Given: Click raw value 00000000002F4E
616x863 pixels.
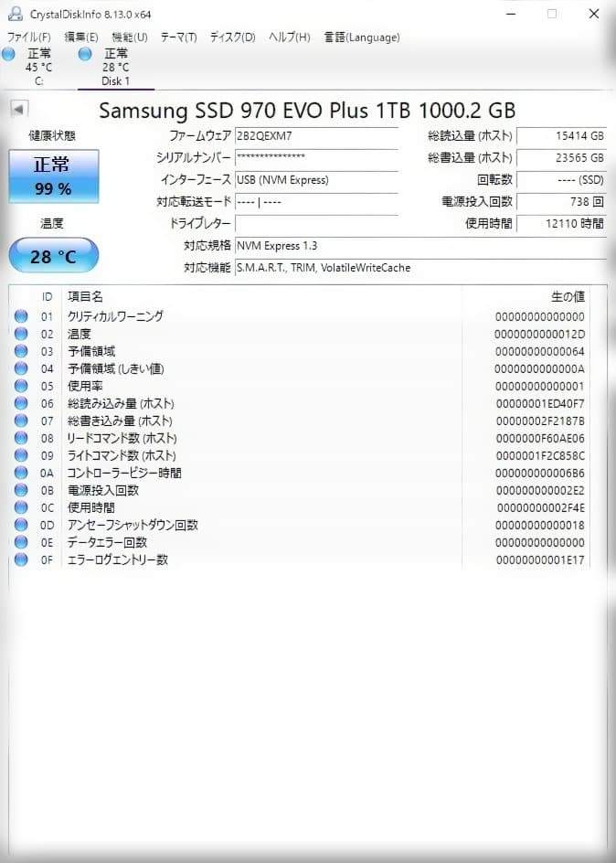Looking at the screenshot, I should tap(541, 508).
